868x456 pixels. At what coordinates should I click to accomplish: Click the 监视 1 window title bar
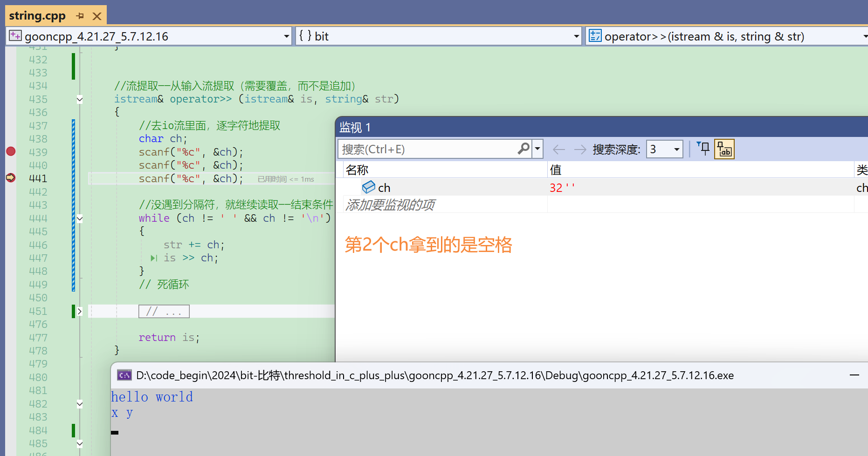coord(602,127)
